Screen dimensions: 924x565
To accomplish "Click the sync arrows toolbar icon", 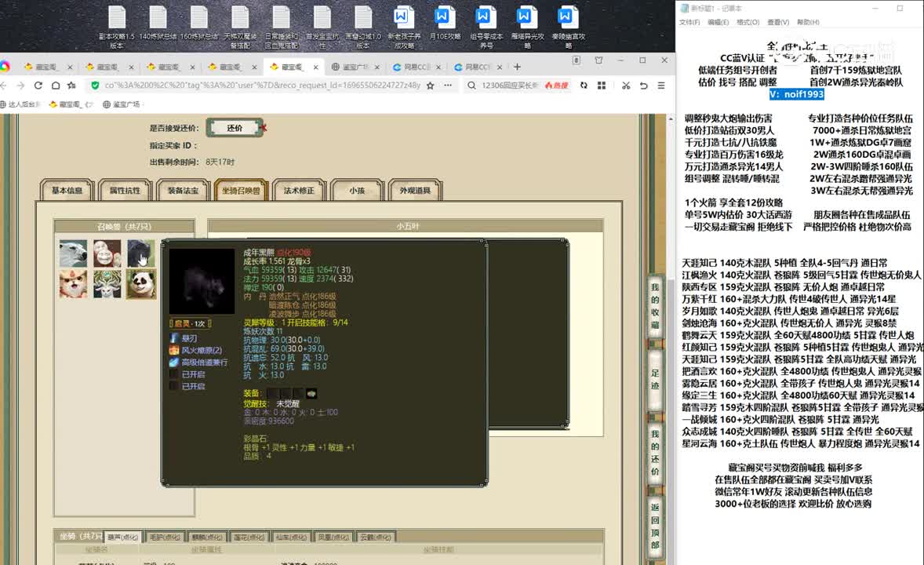I will tap(584, 86).
